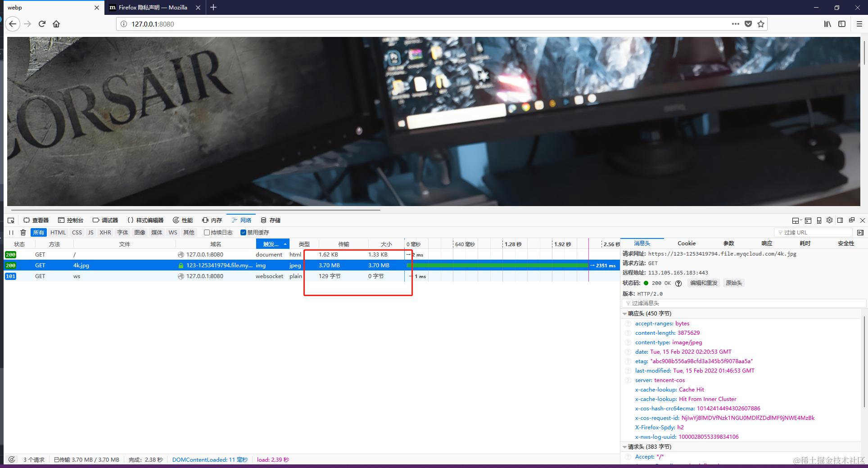
Task: Filter requests by other (其他)
Action: coord(189,233)
